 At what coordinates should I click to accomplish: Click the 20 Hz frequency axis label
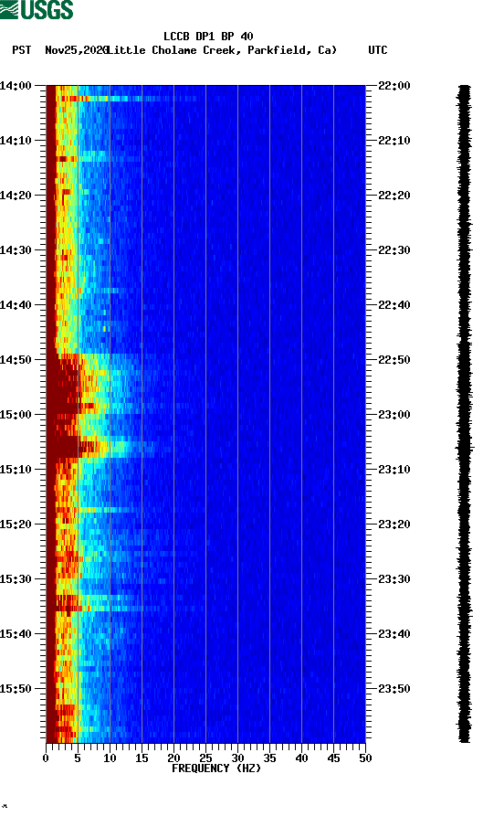click(173, 758)
